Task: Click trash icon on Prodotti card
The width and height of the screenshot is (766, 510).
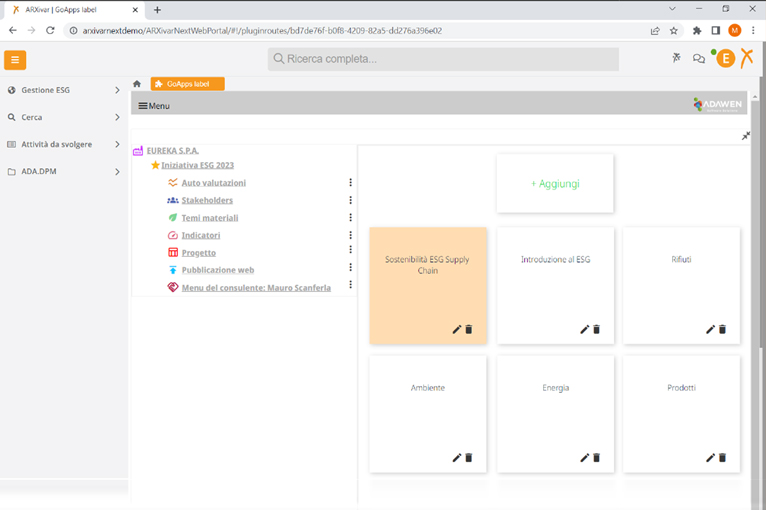Action: point(723,458)
